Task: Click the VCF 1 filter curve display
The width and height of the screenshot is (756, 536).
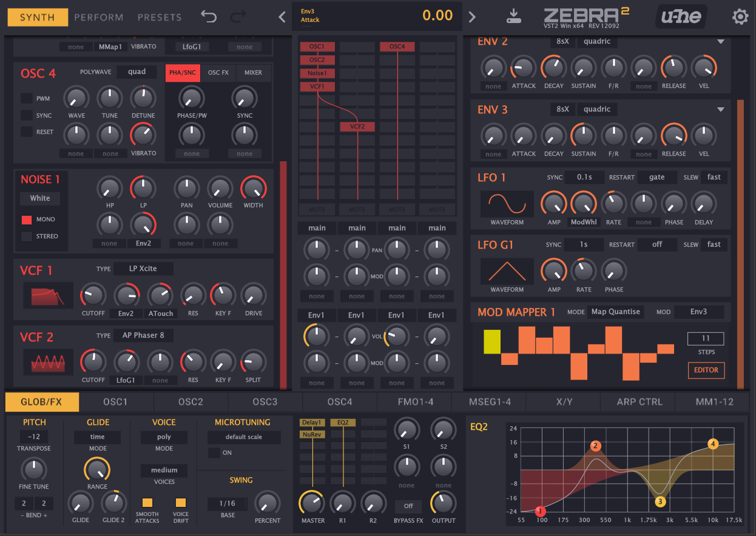Action: [49, 295]
